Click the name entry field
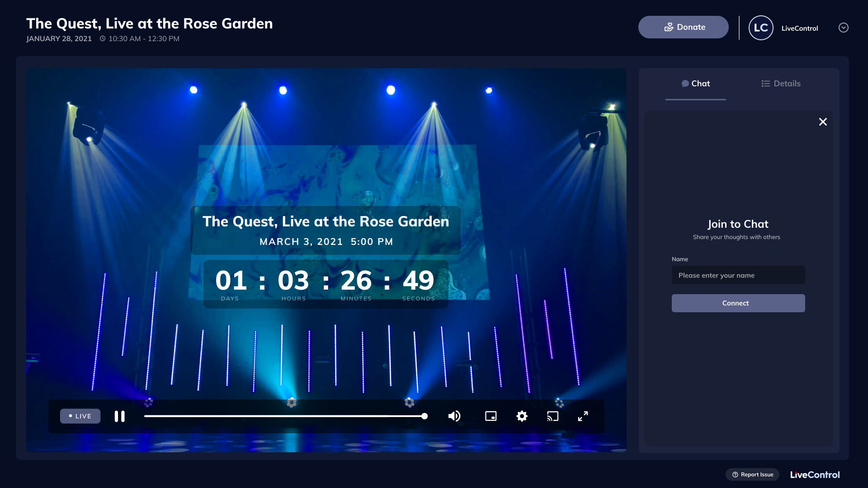This screenshot has height=488, width=868. [x=738, y=275]
